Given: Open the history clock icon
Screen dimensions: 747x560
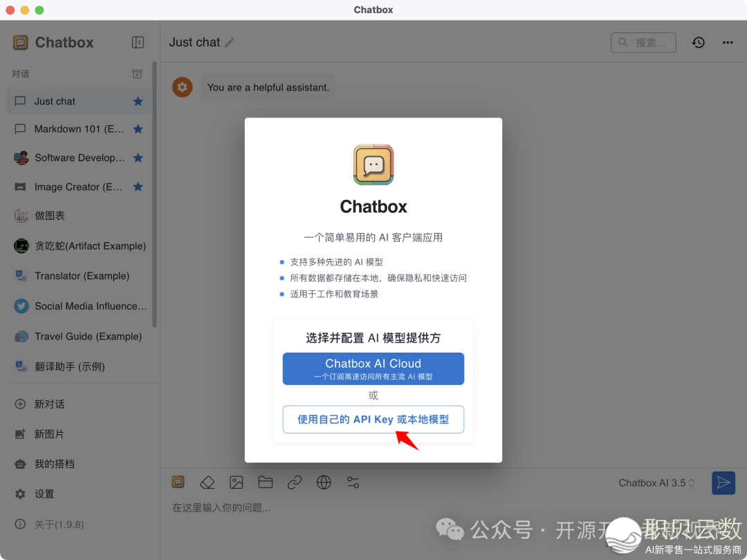Looking at the screenshot, I should (699, 42).
